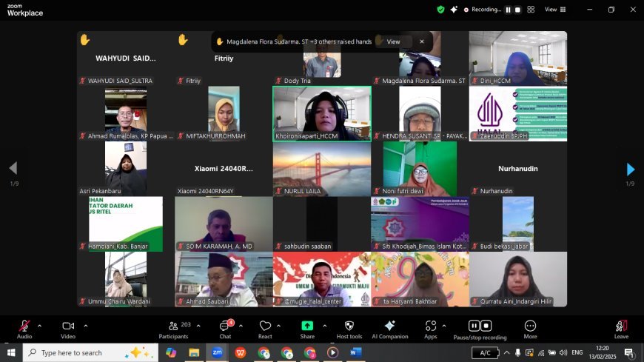Expand the Apps options arrow
Screen dimensions: 644x362
[x=444, y=326]
